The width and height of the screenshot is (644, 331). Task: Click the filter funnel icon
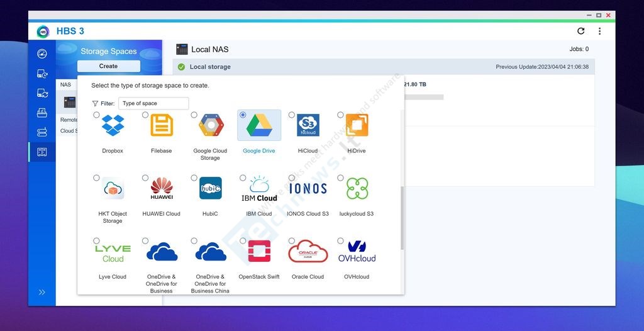pos(96,104)
